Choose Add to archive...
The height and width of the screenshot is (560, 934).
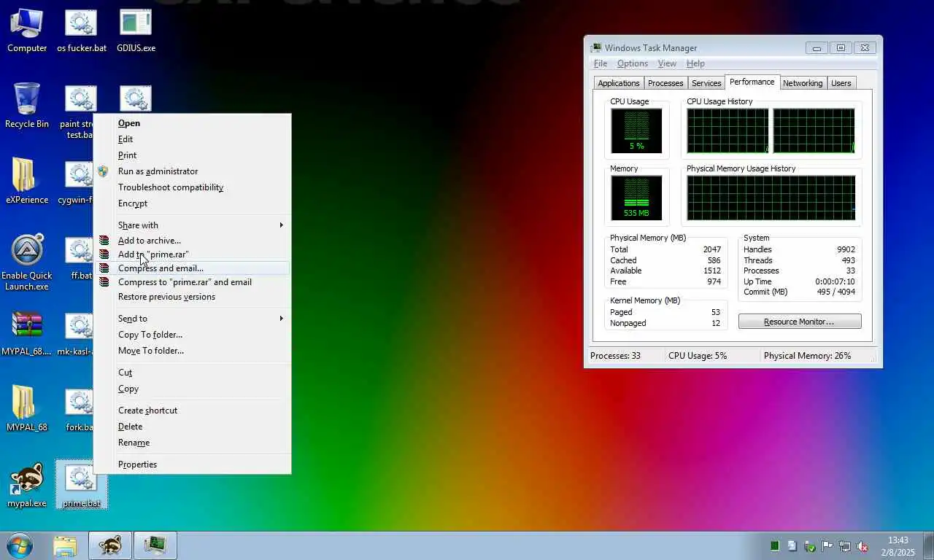click(193, 241)
